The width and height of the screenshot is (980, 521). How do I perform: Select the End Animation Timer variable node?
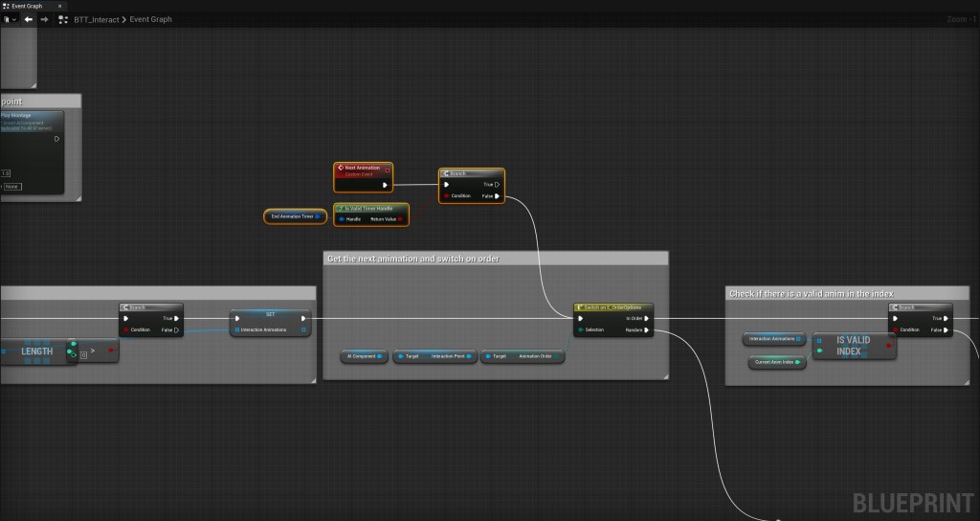(294, 216)
